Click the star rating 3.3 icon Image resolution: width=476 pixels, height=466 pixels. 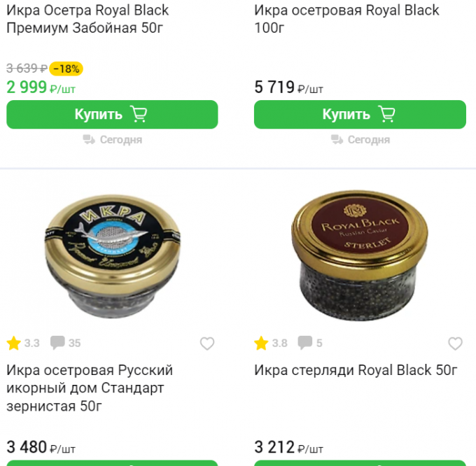coord(14,344)
